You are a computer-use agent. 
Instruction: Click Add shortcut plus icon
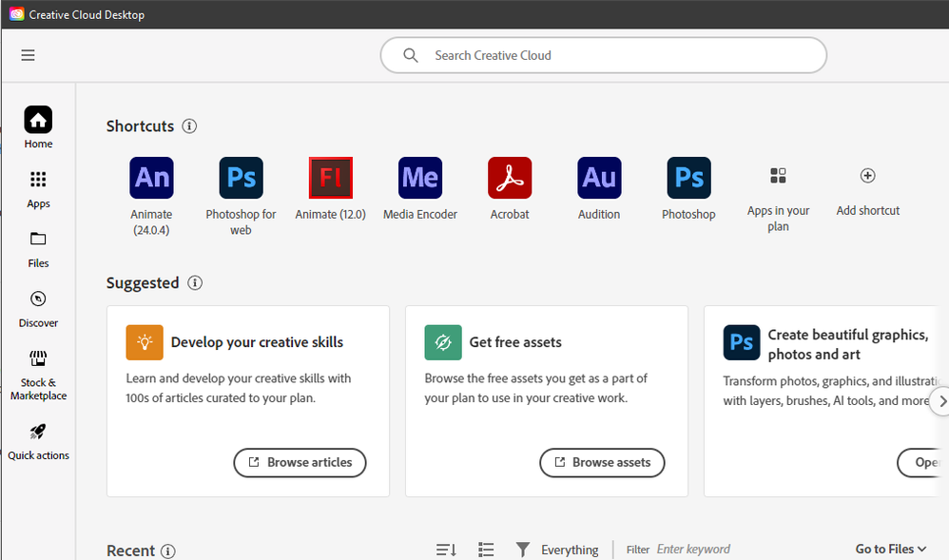click(x=868, y=176)
